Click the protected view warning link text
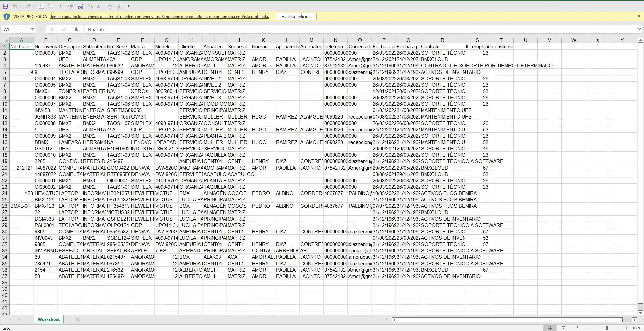The width and height of the screenshot is (644, 331). [x=160, y=17]
